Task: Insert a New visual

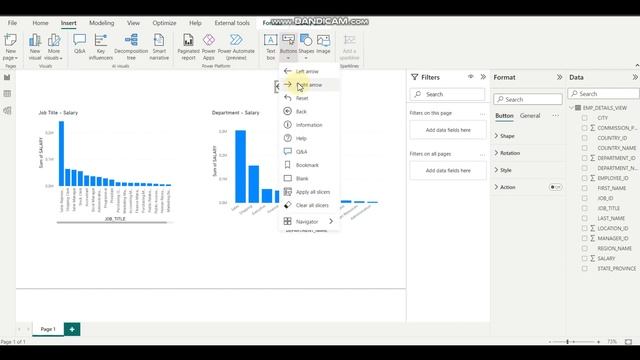Action: [x=35, y=47]
